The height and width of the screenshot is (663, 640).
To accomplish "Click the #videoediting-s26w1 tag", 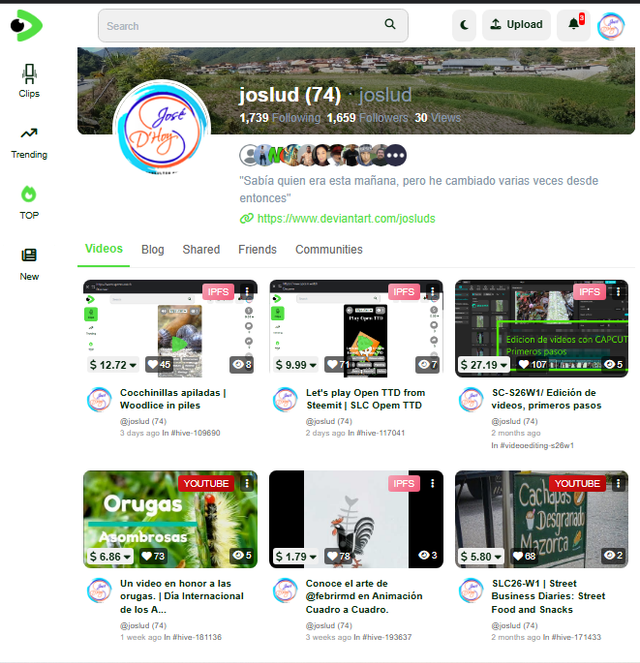I will 537,445.
